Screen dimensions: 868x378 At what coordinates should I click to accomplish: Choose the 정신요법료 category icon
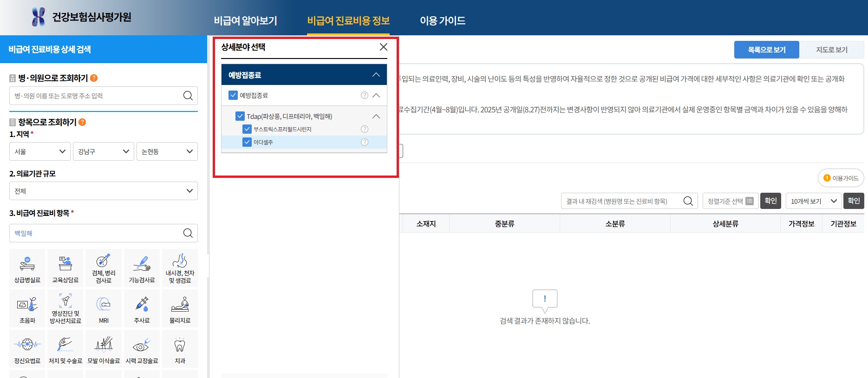coord(27,349)
